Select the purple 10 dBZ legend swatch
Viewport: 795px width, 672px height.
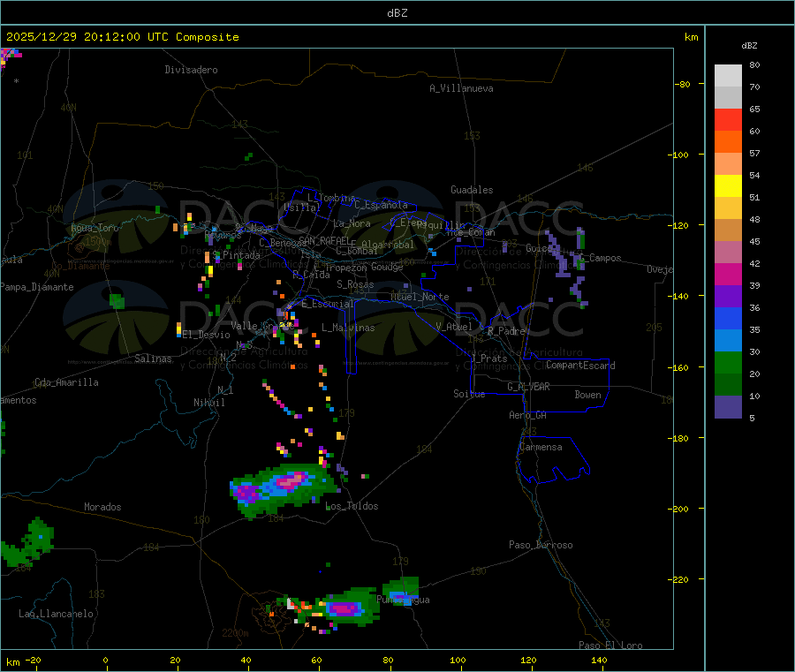tap(728, 407)
